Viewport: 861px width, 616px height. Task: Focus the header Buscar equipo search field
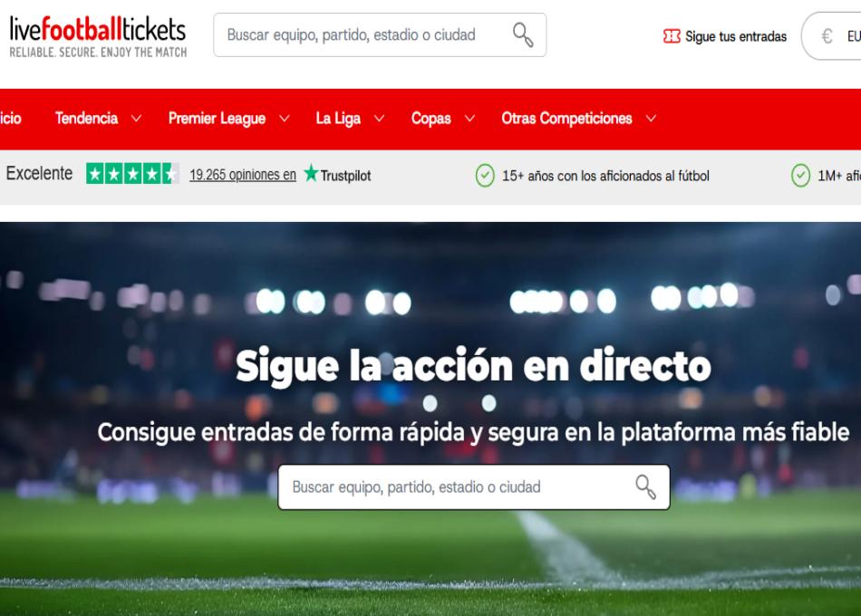(x=380, y=35)
